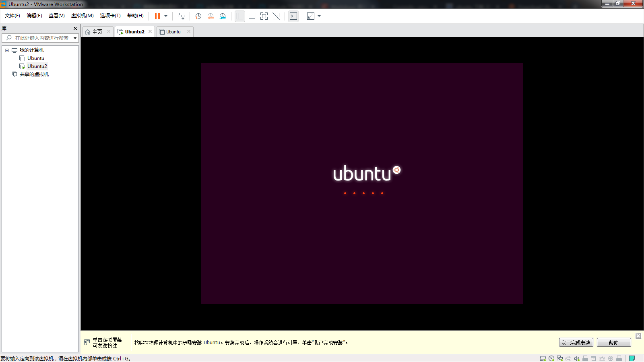
Task: Click the 我已完成安装 button
Action: pyautogui.click(x=576, y=343)
